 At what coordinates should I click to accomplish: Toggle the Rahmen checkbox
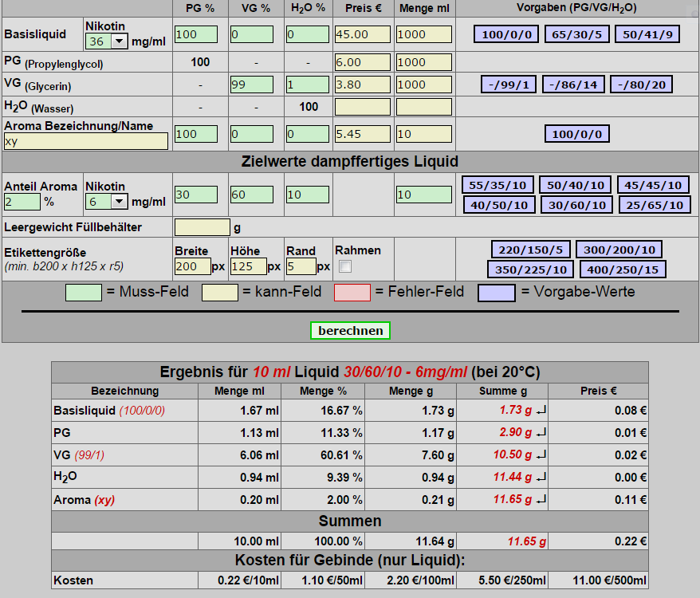tap(345, 266)
